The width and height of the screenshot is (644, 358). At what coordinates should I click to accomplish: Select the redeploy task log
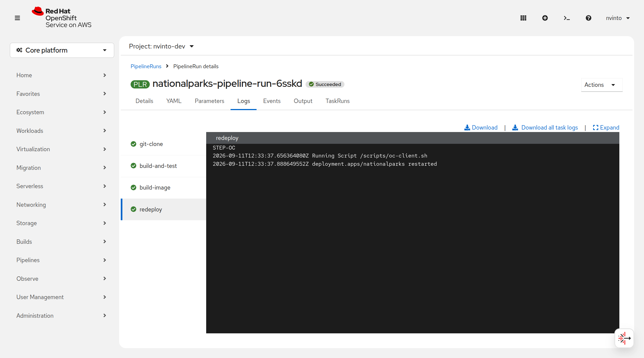163,210
